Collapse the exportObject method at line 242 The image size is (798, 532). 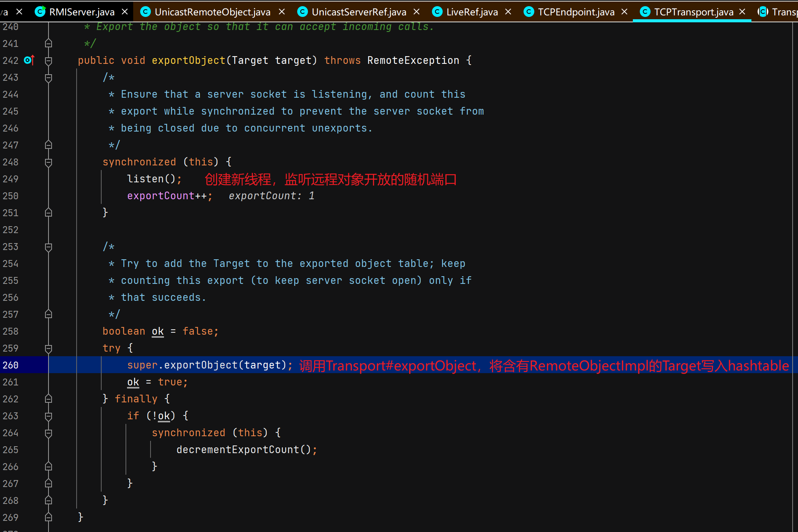point(49,60)
